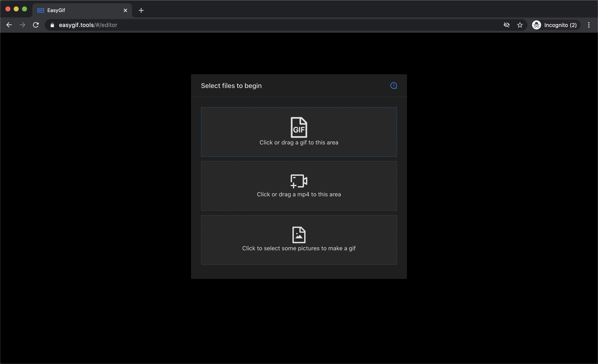This screenshot has height=364, width=598.
Task: Close the EasyGif tab
Action: pos(125,10)
